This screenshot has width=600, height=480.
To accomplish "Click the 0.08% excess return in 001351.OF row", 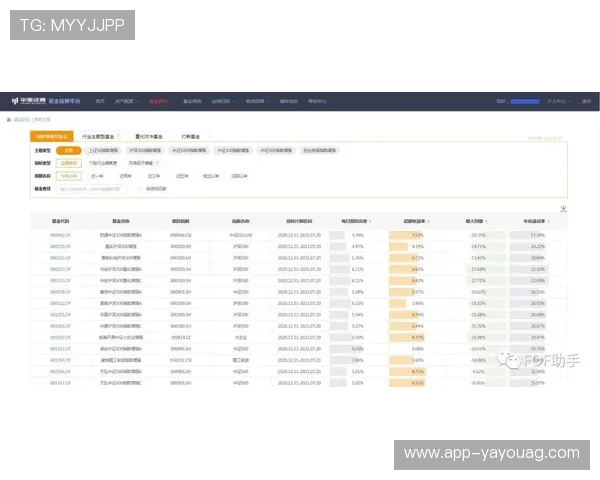I will tap(417, 349).
